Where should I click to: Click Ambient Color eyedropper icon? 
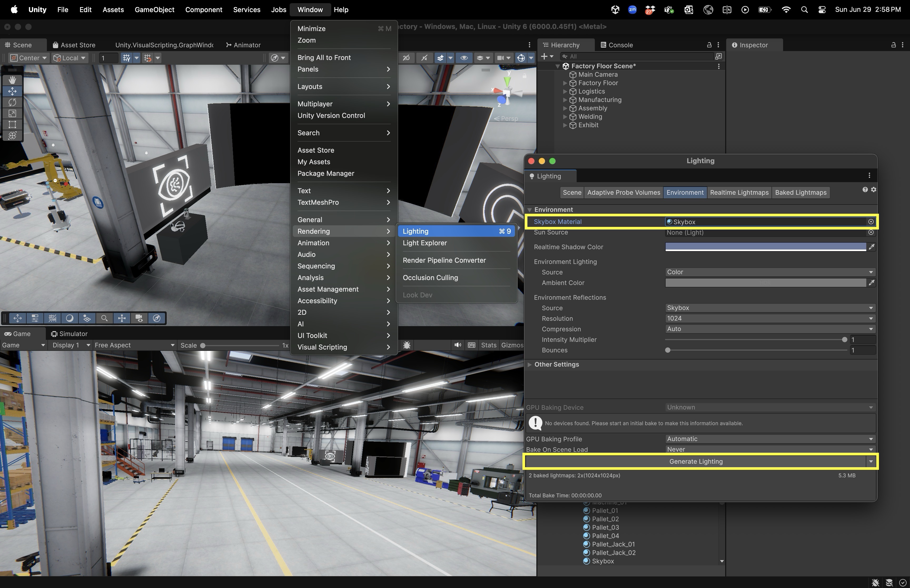[872, 283]
